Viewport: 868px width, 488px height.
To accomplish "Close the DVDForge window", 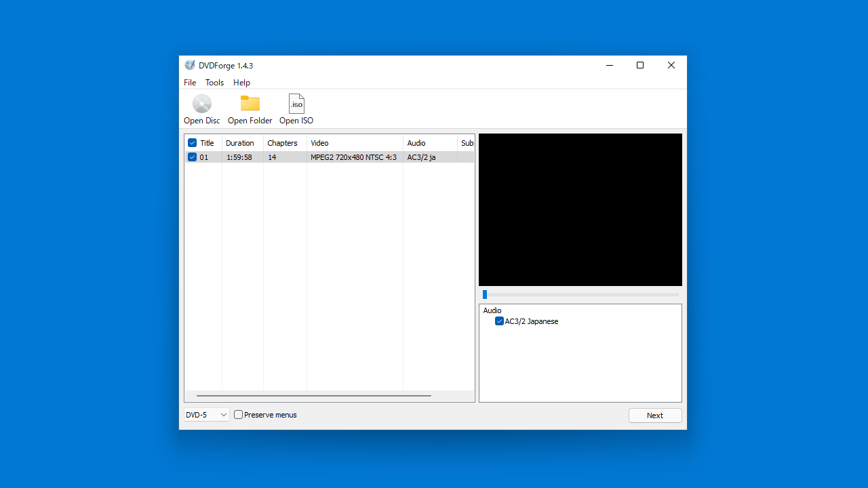I will click(671, 65).
